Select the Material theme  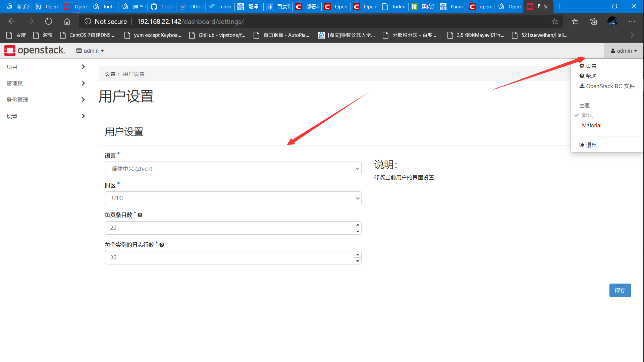[x=591, y=125]
